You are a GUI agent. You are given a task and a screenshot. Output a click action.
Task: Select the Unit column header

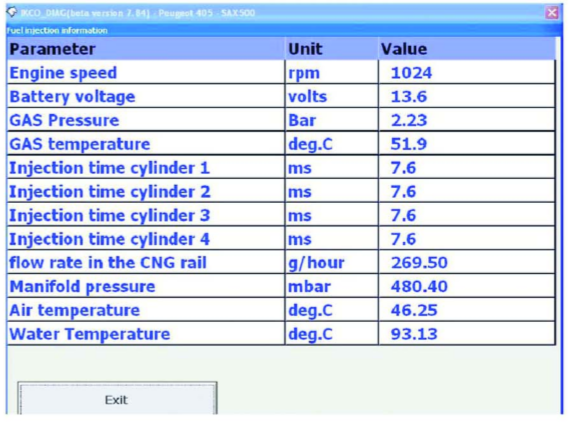332,49
